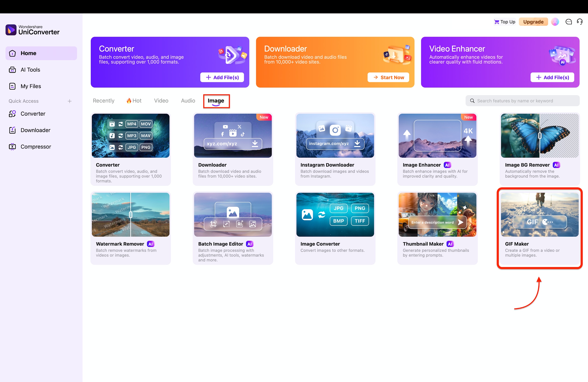This screenshot has height=382, width=588.
Task: Expand Quick Access with the plus control
Action: tap(70, 101)
